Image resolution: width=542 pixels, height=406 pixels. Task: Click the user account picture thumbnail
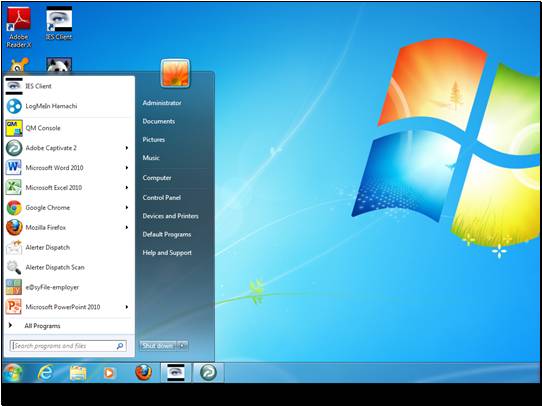click(x=175, y=73)
